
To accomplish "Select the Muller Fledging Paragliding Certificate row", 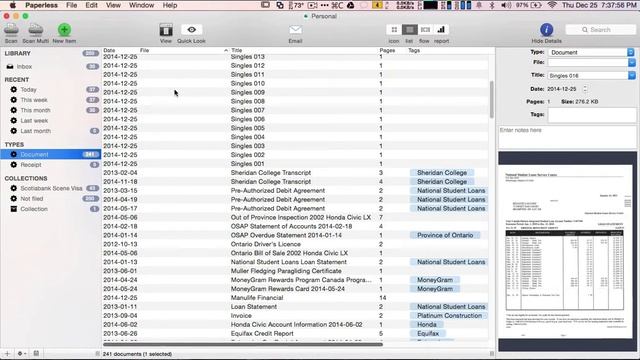I will 295,271.
